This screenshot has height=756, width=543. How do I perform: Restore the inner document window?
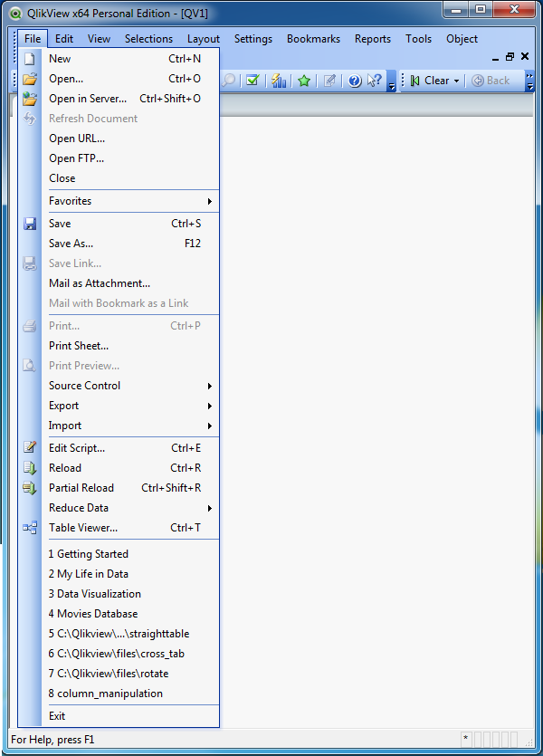[510, 57]
